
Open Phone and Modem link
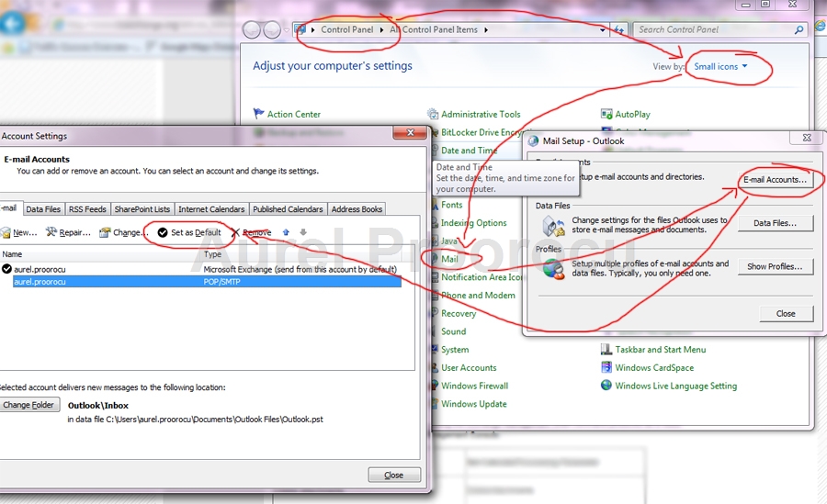(478, 296)
